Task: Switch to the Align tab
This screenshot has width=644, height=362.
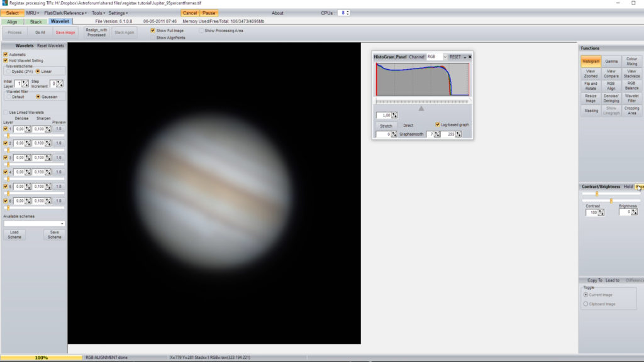Action: [13, 22]
